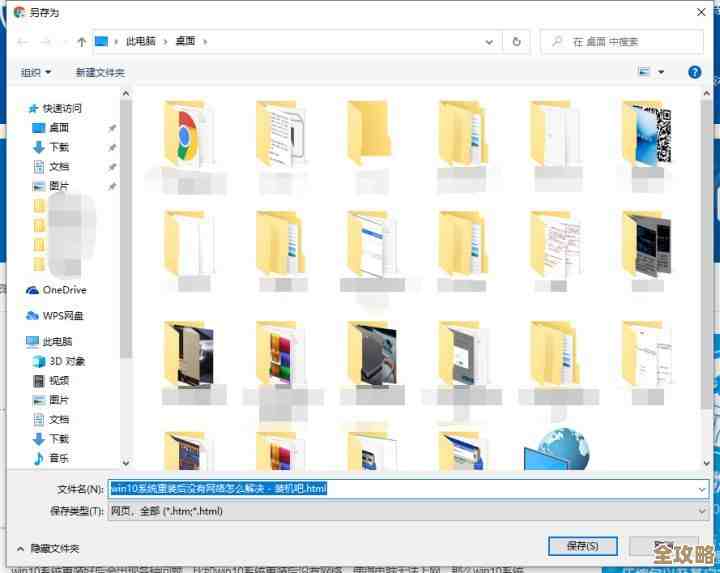Viewport: 720px width, 573px height.
Task: Open the pinned 文档 in Quick access
Action: (x=59, y=167)
